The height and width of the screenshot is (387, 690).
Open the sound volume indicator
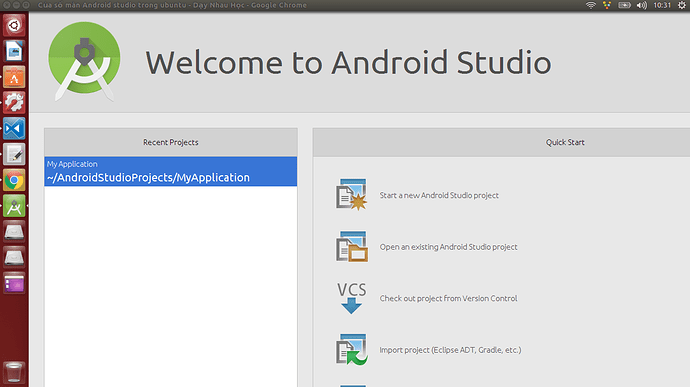642,5
